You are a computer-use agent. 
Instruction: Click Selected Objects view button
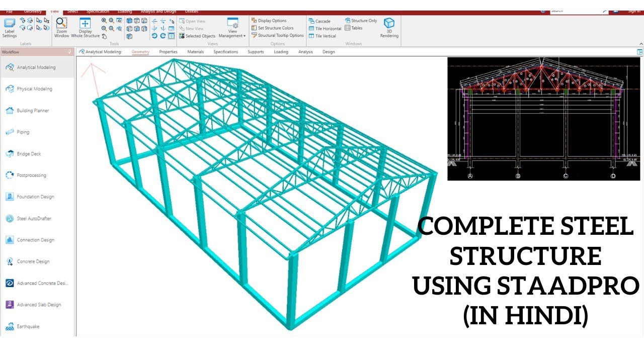[x=197, y=36]
